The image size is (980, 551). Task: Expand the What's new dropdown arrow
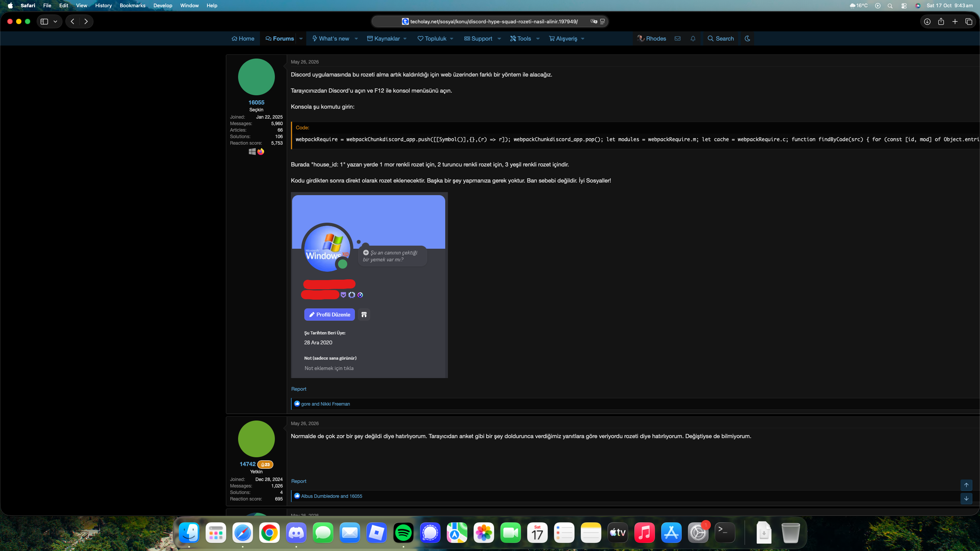coord(356,38)
